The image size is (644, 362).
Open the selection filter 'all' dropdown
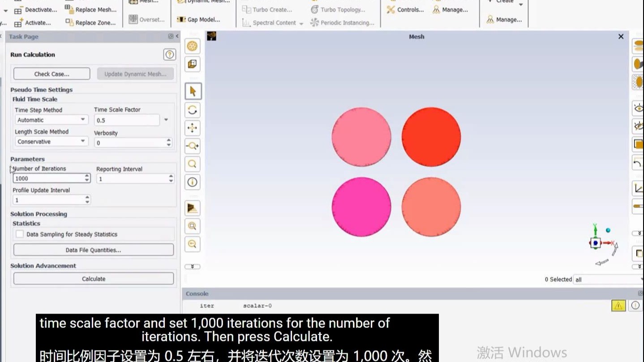point(608,280)
